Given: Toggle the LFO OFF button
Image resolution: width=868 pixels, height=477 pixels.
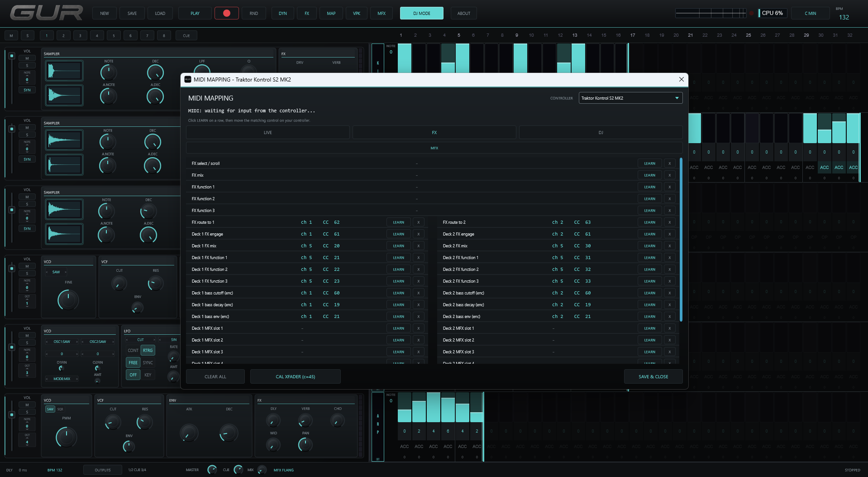Looking at the screenshot, I should 133,375.
